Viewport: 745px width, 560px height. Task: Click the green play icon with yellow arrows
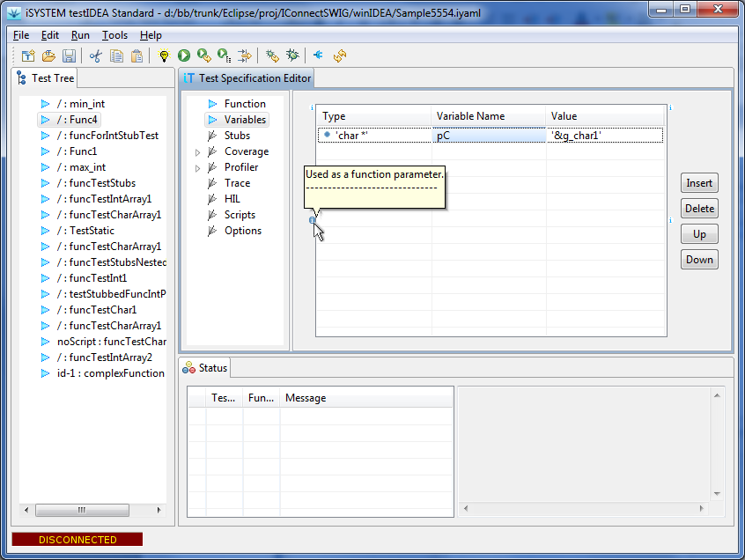point(204,55)
